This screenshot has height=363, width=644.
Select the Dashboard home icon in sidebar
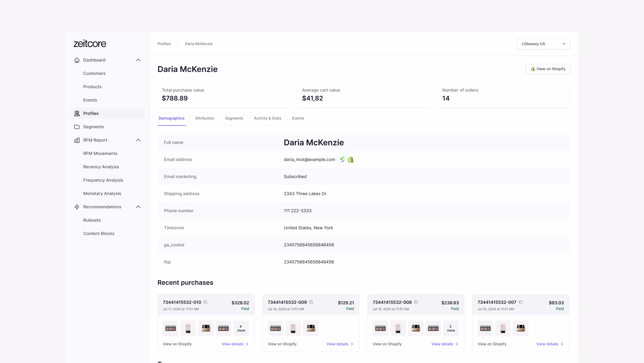pos(77,60)
